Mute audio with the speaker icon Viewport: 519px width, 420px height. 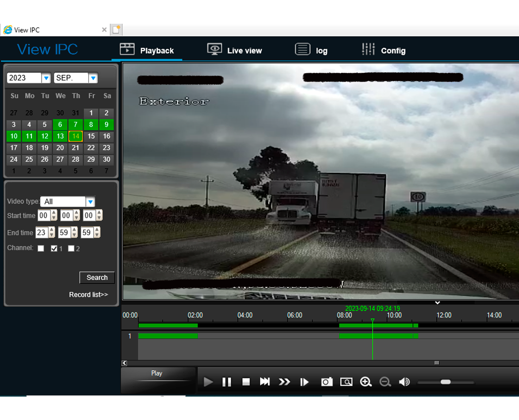pyautogui.click(x=404, y=382)
